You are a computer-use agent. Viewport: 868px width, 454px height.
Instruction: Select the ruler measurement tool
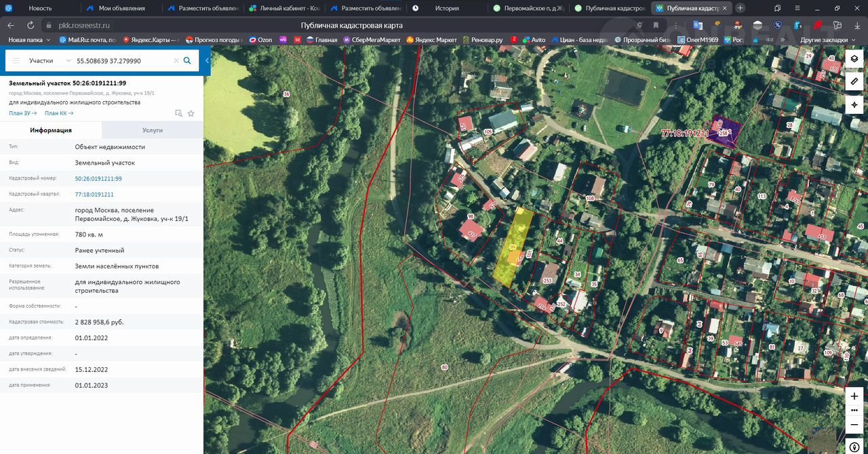pyautogui.click(x=854, y=82)
